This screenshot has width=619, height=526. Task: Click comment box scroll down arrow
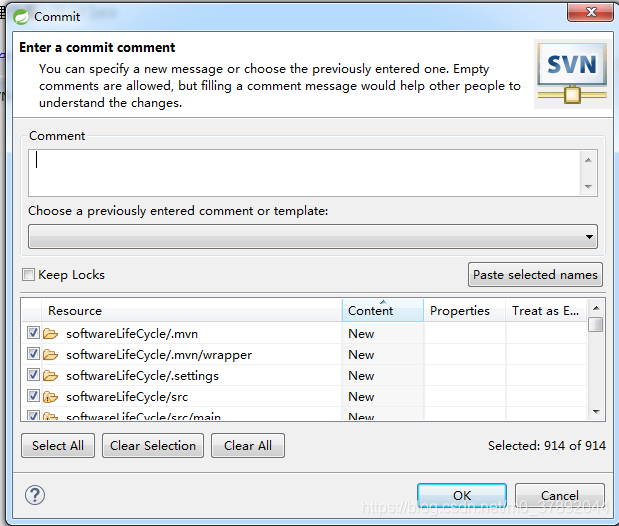pyautogui.click(x=588, y=186)
